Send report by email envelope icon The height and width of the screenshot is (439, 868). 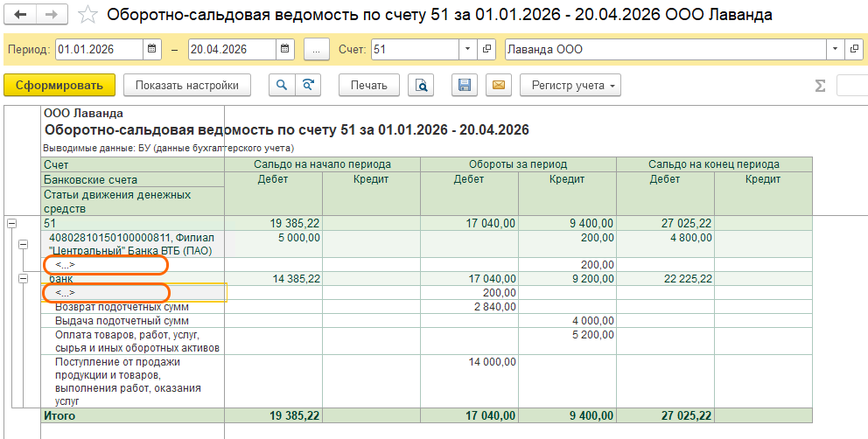(498, 85)
